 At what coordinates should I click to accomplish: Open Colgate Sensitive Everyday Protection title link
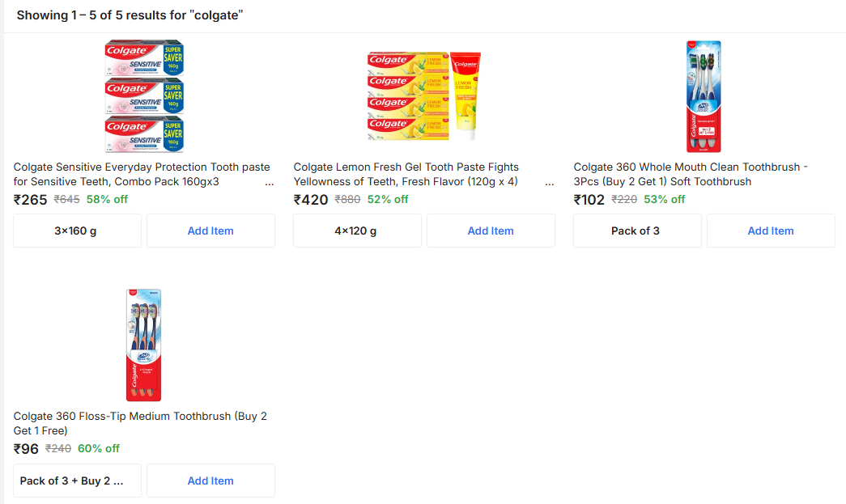pyautogui.click(x=142, y=174)
